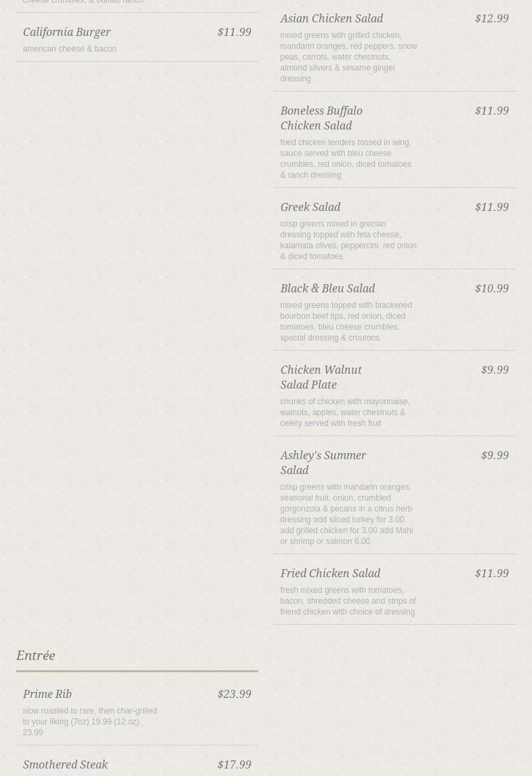The image size is (532, 776).
Task: Select the Black & Bleu Salad title
Action: [x=327, y=289]
